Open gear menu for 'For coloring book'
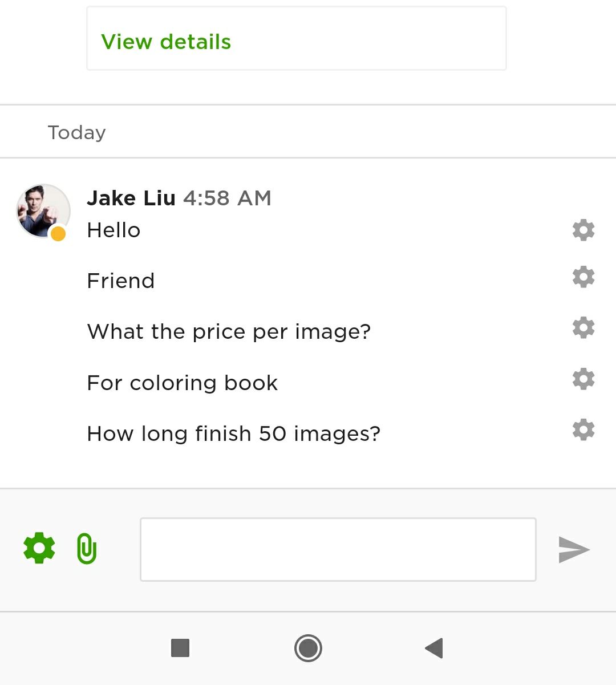The height and width of the screenshot is (685, 616). 583,379
